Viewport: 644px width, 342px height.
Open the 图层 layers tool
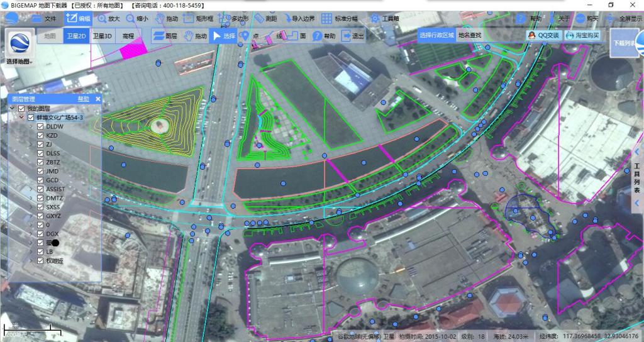(165, 36)
